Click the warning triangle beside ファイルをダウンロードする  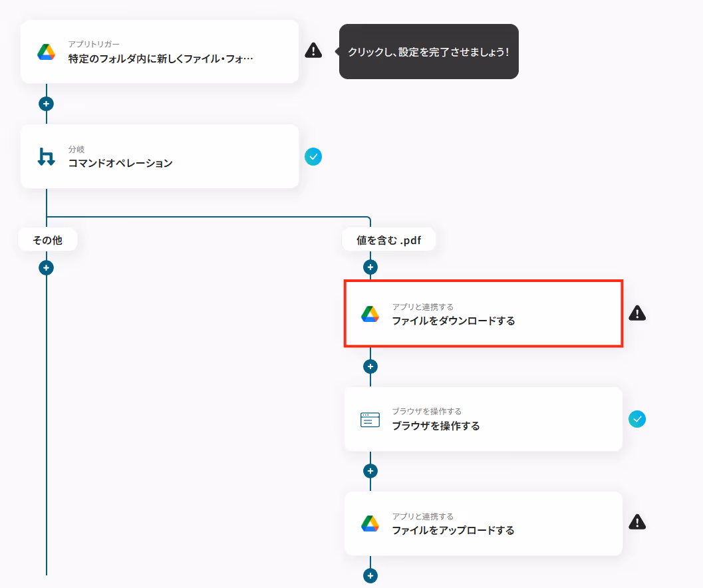(x=637, y=313)
